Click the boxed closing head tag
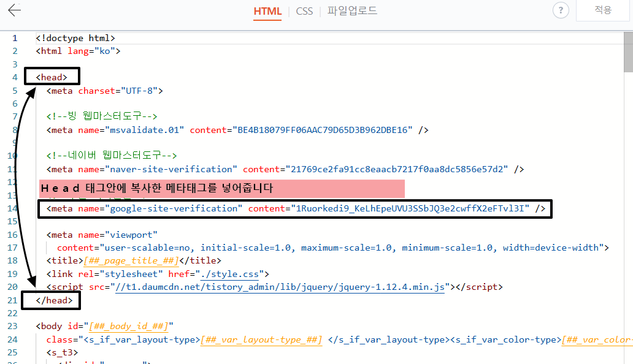The image size is (633, 364). [50, 300]
